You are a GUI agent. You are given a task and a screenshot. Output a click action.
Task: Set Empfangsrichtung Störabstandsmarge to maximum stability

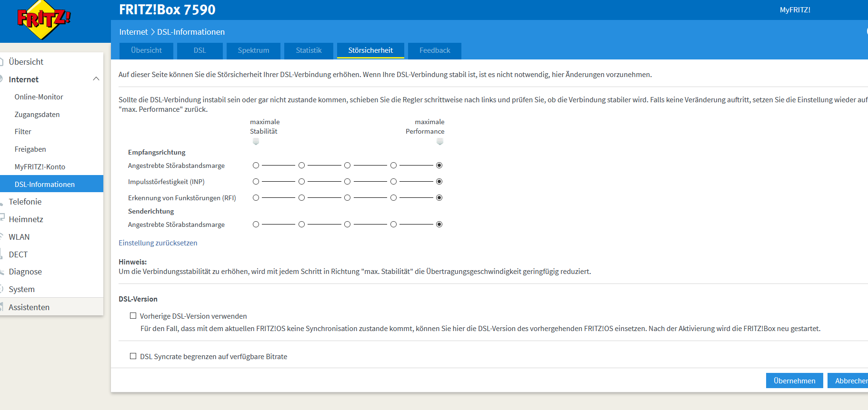tap(256, 166)
